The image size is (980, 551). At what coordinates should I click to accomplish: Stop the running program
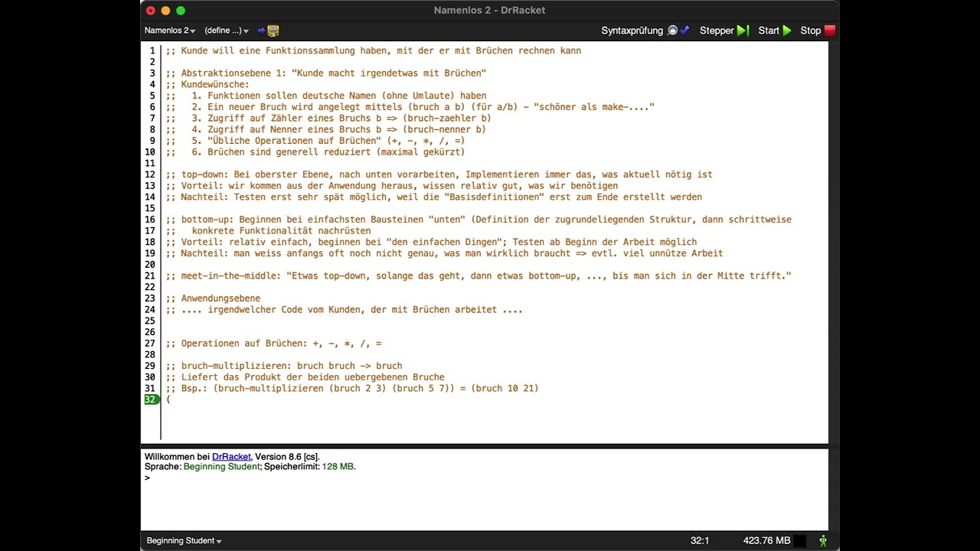click(818, 31)
